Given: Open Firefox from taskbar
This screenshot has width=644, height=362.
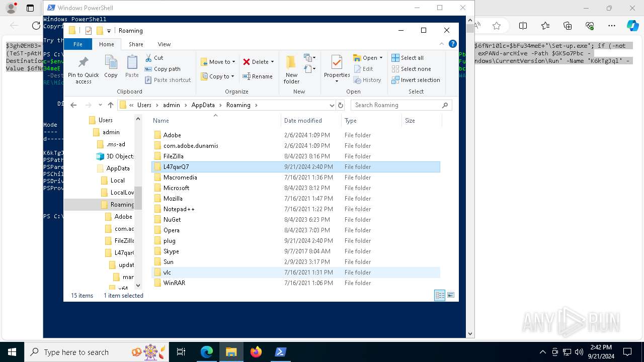Looking at the screenshot, I should tap(256, 352).
